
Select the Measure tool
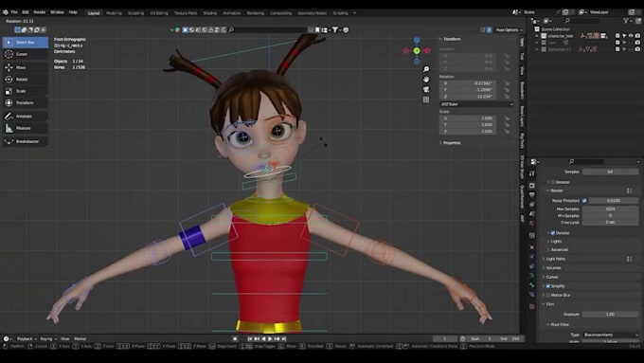point(25,128)
